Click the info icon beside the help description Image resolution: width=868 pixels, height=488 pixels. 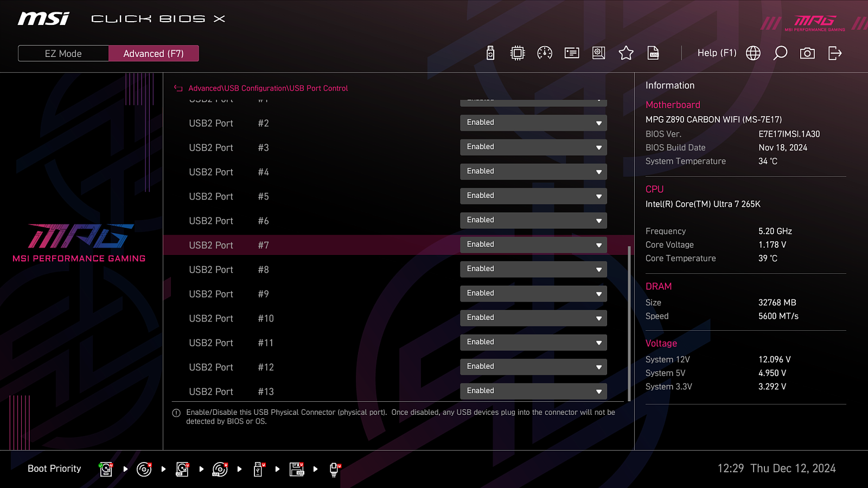pyautogui.click(x=176, y=413)
